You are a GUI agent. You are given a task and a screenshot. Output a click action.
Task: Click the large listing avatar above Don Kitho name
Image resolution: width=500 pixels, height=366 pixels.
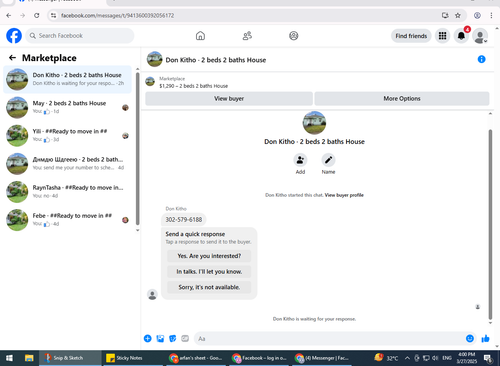click(x=314, y=123)
